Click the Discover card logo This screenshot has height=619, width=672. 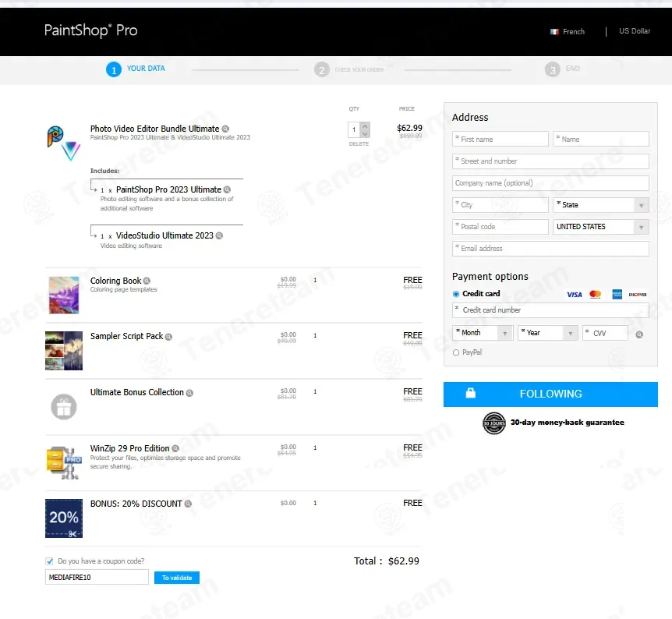pos(638,295)
